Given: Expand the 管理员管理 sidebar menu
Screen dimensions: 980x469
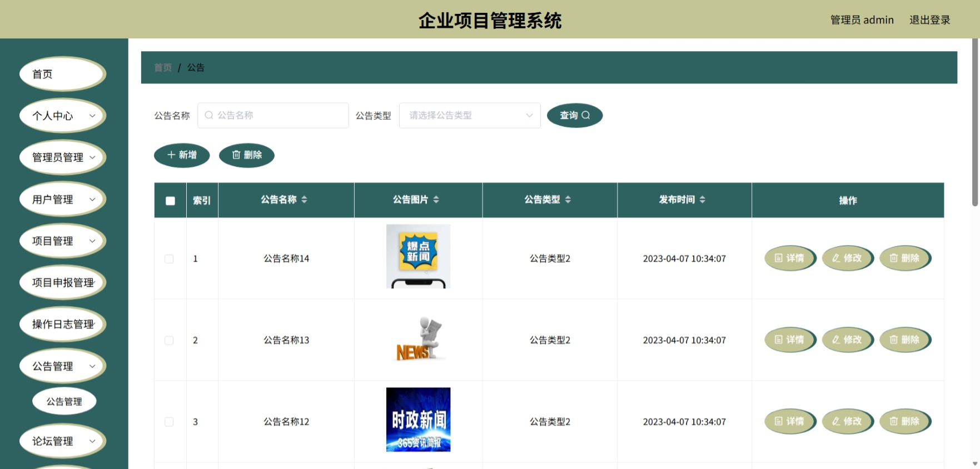Looking at the screenshot, I should (63, 157).
